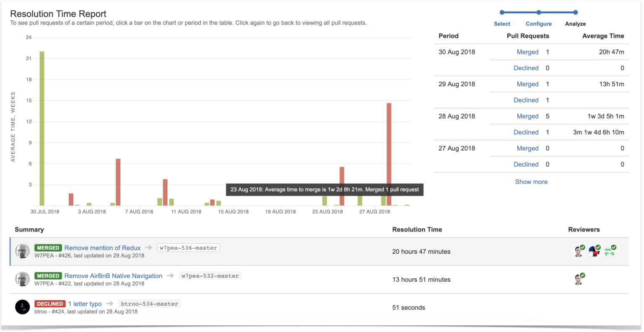Open the Merged link for 30 Aug 2018

click(527, 51)
